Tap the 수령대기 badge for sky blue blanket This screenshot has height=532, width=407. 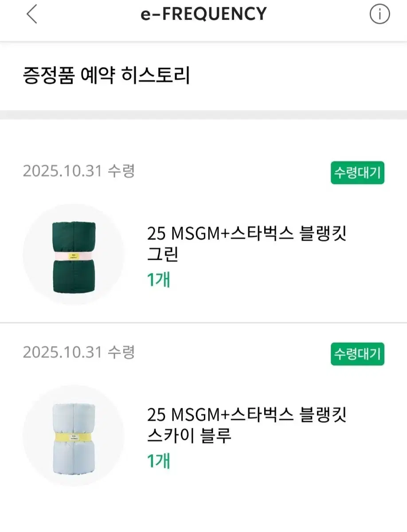357,354
